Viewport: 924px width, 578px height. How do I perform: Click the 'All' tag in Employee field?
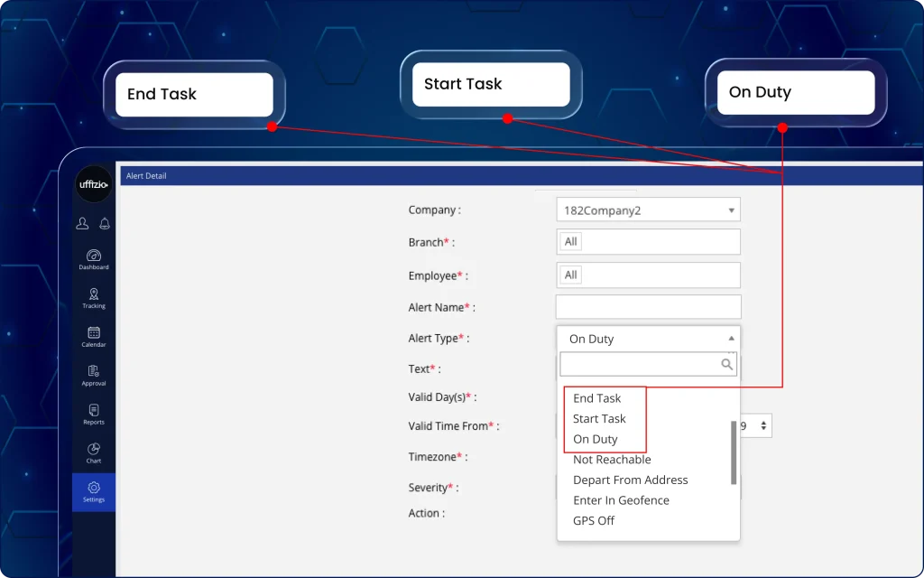point(570,275)
